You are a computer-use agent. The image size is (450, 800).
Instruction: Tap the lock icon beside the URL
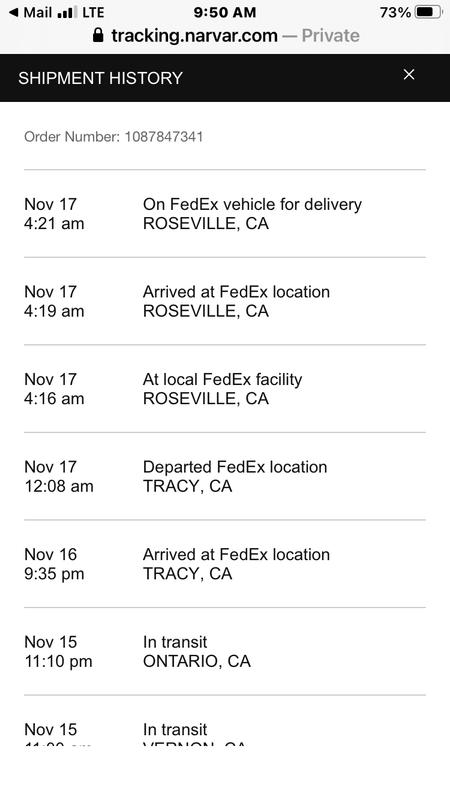tap(98, 35)
